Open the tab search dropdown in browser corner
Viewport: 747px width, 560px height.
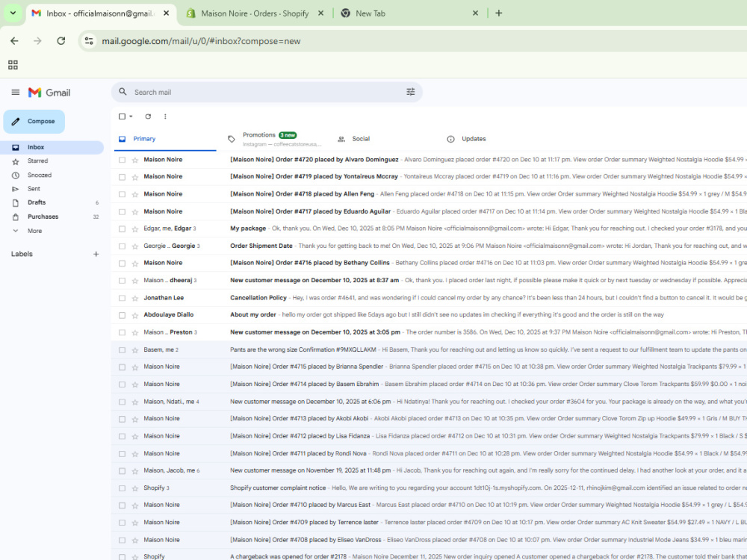pos(13,13)
